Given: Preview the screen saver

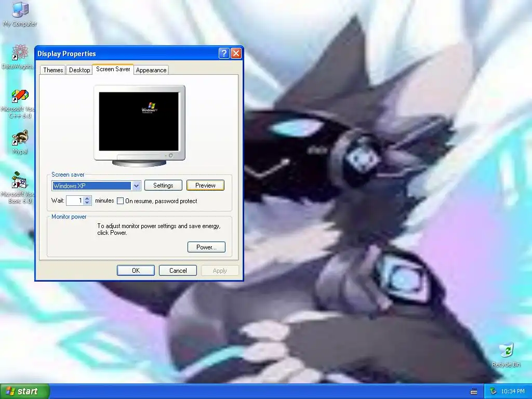Looking at the screenshot, I should point(205,185).
